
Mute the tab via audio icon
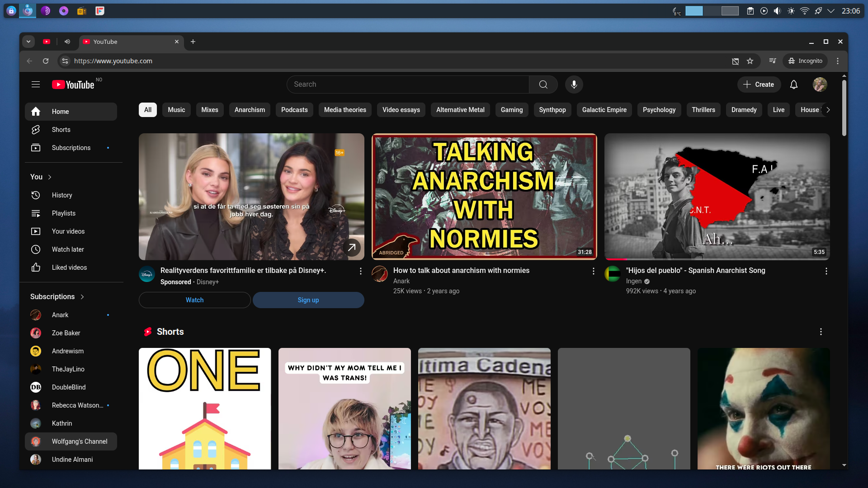[x=67, y=42]
